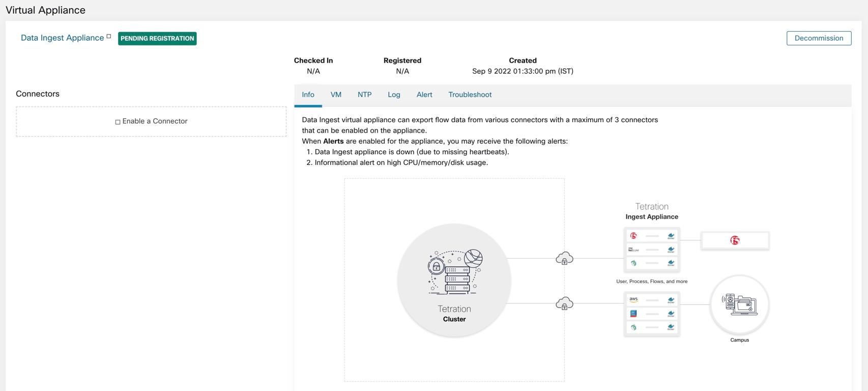Open the Log tab

coord(394,95)
